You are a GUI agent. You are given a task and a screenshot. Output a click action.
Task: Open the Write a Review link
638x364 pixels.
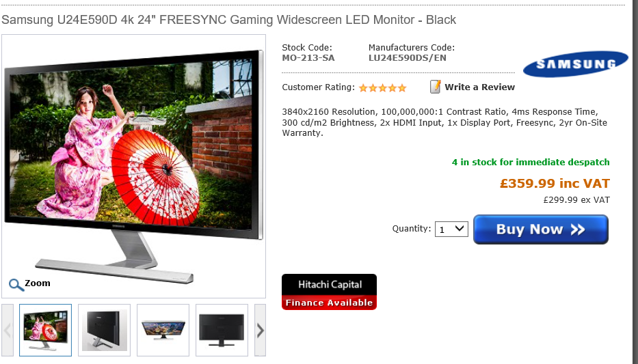pyautogui.click(x=479, y=87)
